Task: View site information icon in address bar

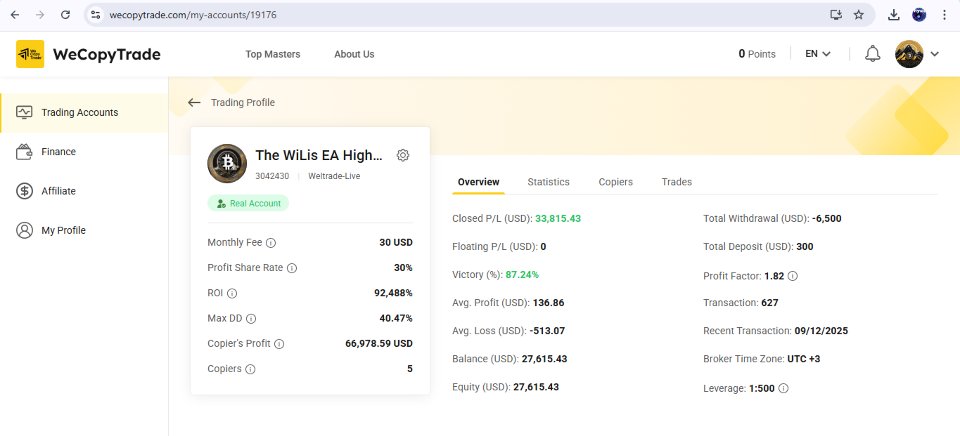Action: [95, 15]
